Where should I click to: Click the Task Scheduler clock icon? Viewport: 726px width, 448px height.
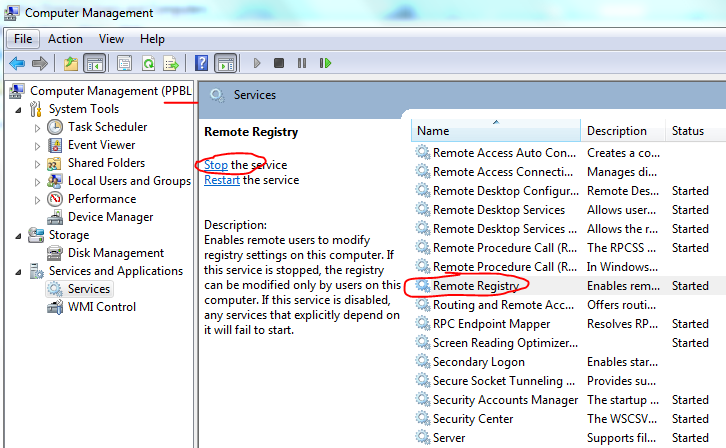pos(55,127)
